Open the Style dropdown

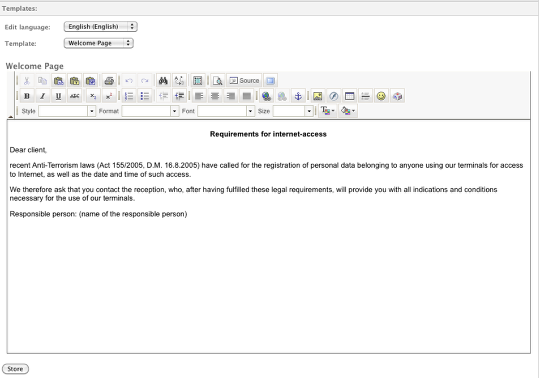67,111
